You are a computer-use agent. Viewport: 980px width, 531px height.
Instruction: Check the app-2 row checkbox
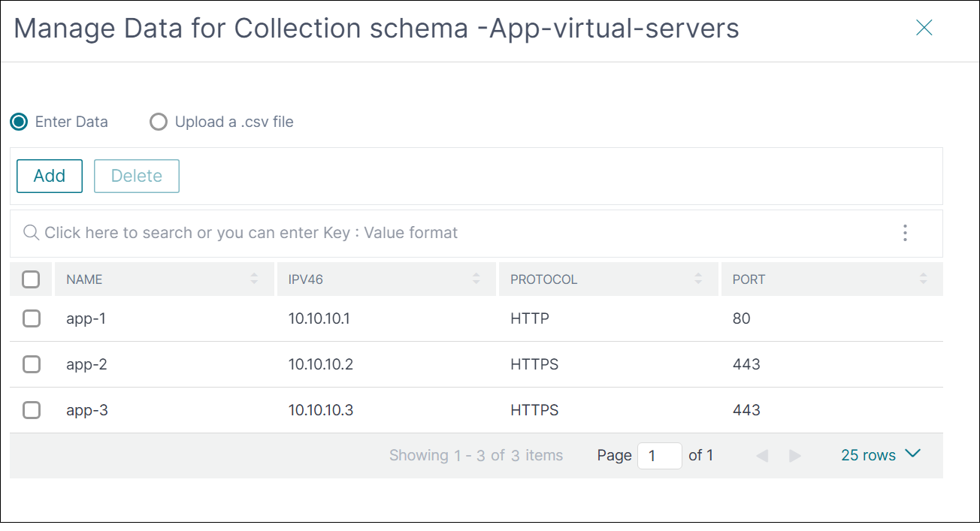31,364
